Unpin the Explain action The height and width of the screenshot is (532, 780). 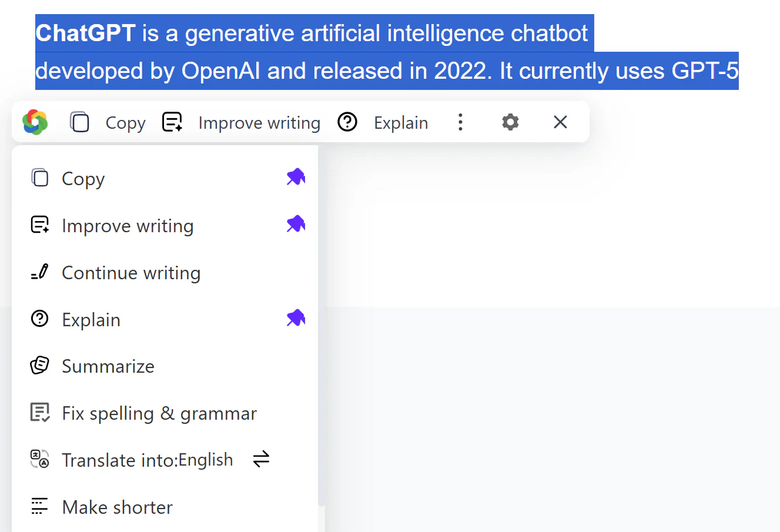[x=296, y=318]
